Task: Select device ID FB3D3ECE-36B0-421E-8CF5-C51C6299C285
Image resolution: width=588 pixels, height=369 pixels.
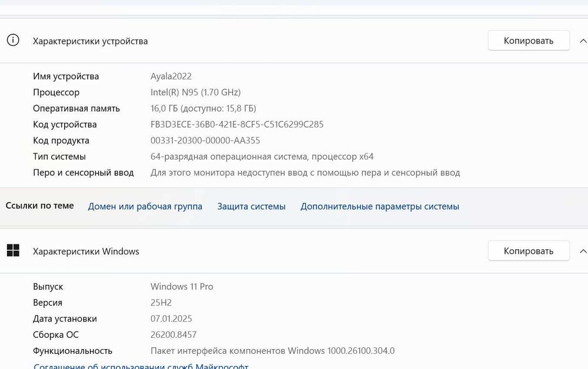Action: tap(237, 125)
